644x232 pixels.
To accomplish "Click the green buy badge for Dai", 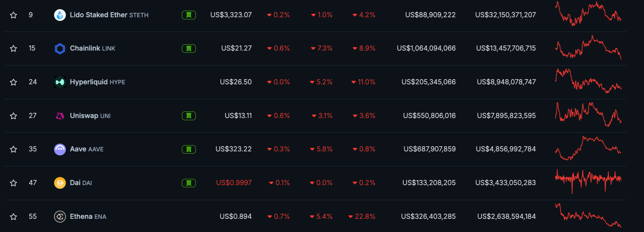I will coord(189,183).
